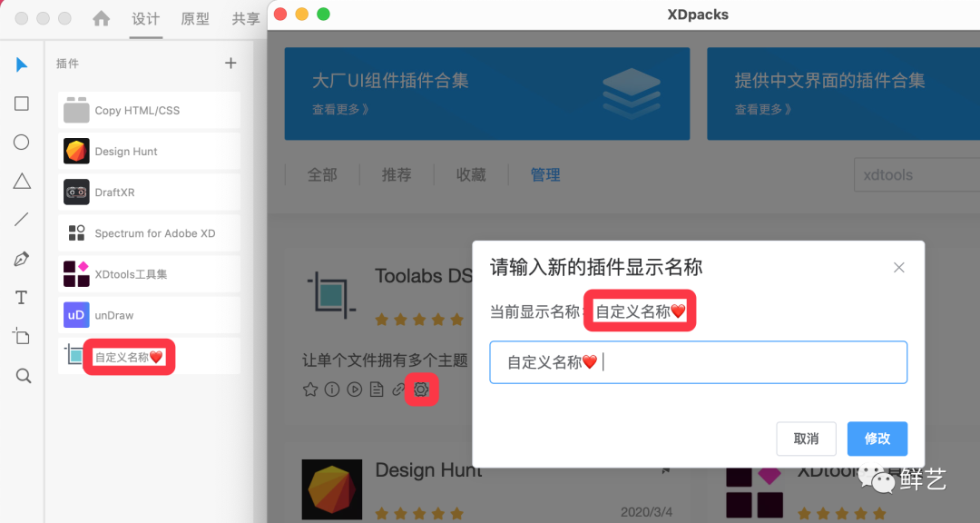Click 查看更多 on 提供中文界面的插件合集 banner
980x523 pixels.
[x=763, y=110]
